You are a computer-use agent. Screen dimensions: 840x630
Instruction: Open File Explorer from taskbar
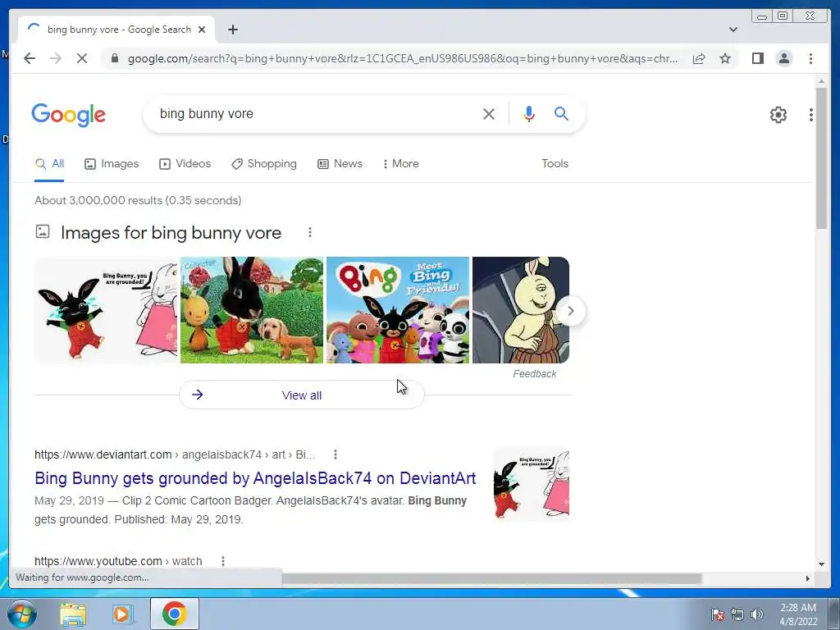(x=73, y=614)
